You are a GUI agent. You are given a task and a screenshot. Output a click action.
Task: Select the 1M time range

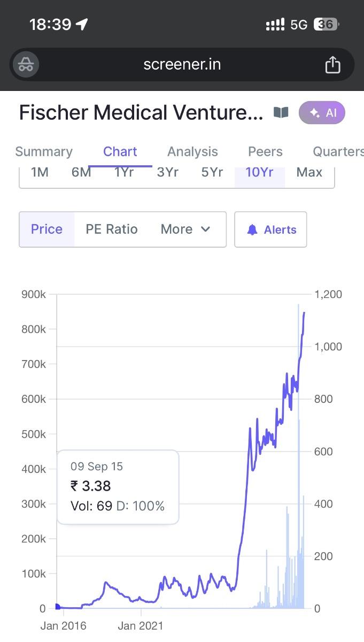coord(40,173)
